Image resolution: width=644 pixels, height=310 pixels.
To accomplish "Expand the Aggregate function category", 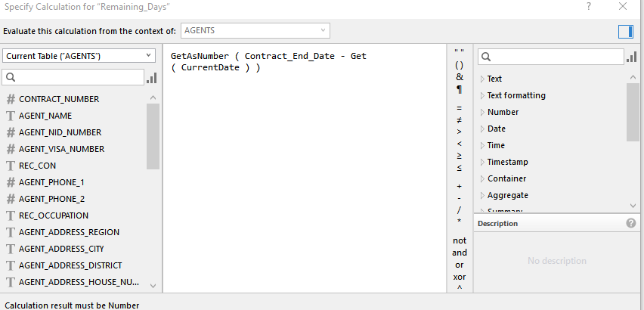I will (508, 195).
